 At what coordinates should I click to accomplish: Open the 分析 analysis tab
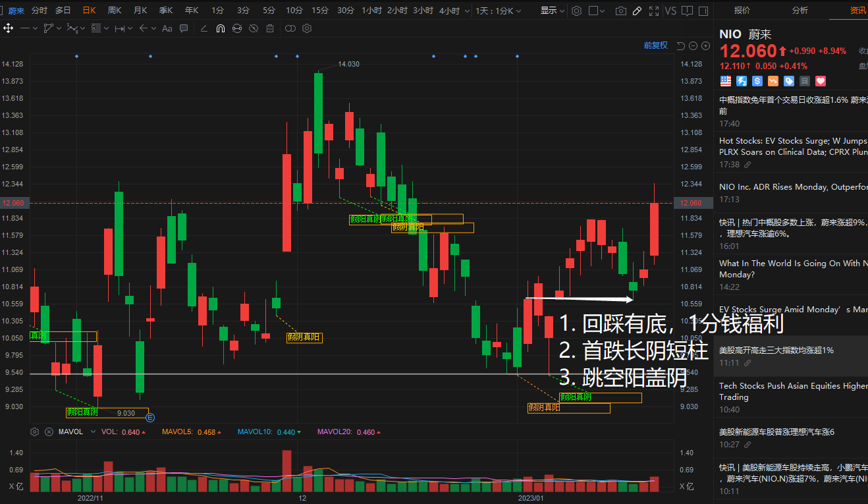pyautogui.click(x=800, y=11)
